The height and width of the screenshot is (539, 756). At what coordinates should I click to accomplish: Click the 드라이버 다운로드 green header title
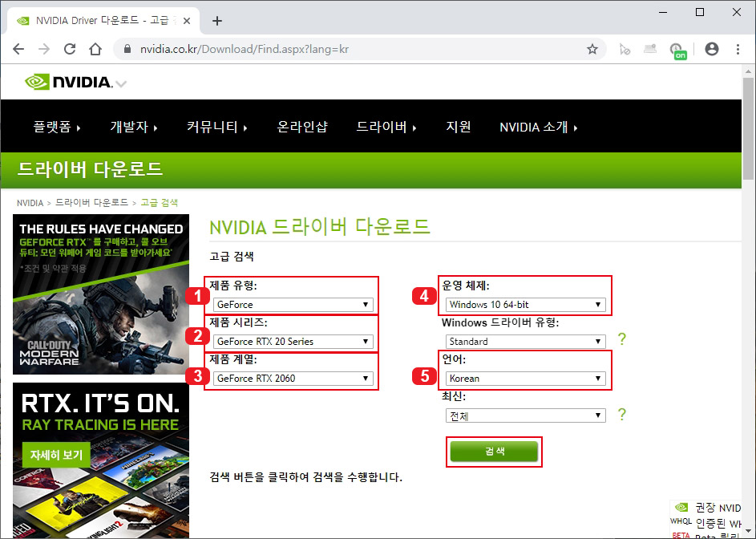click(90, 169)
